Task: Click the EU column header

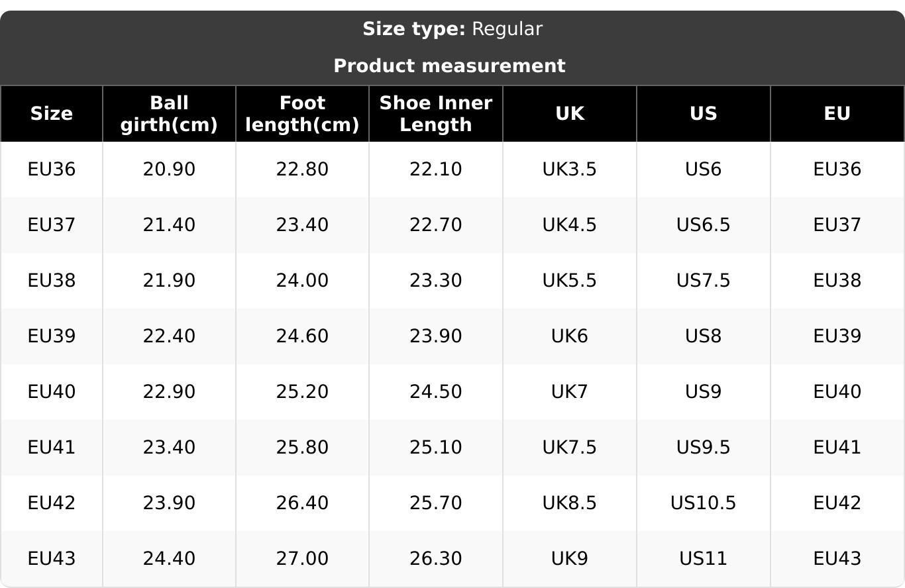Action: pos(837,114)
